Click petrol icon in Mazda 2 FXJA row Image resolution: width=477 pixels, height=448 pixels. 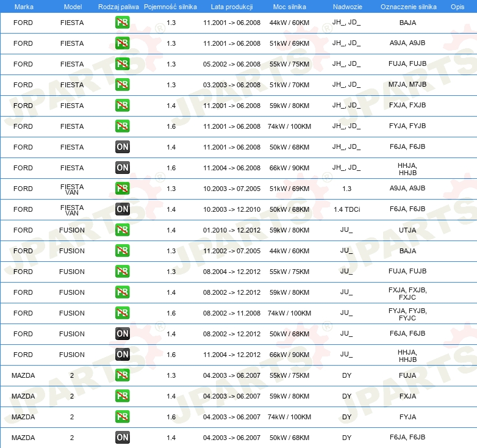(122, 396)
